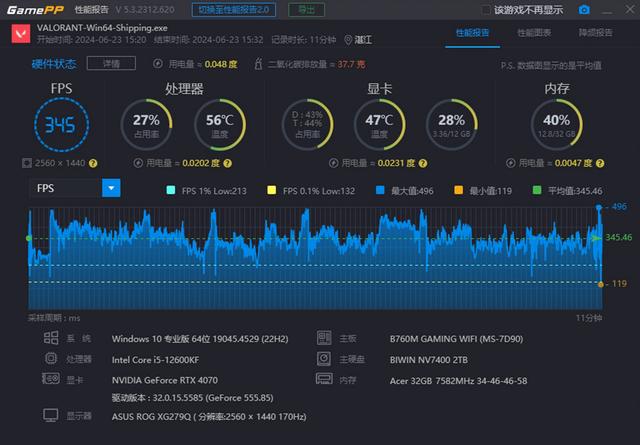Image resolution: width=640 pixels, height=445 pixels.
Task: Open help icon next to 0.0047 度
Action: [600, 163]
